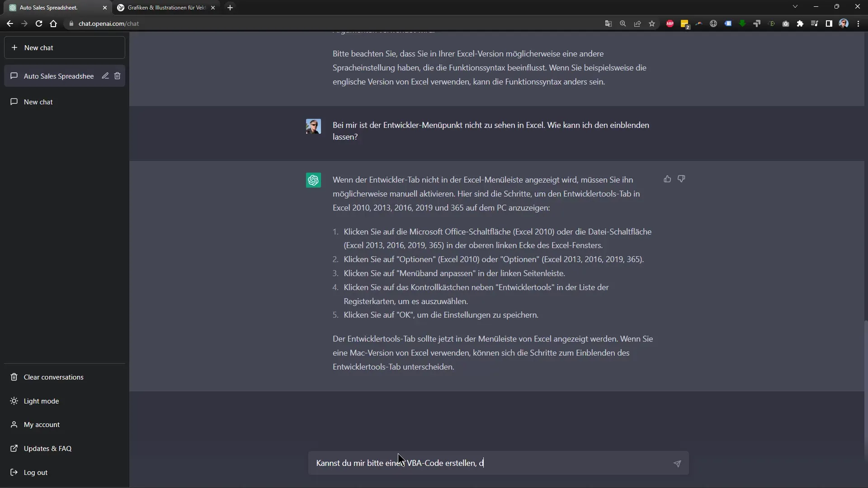Scroll up in the chat history
The width and height of the screenshot is (868, 488).
pos(498,238)
